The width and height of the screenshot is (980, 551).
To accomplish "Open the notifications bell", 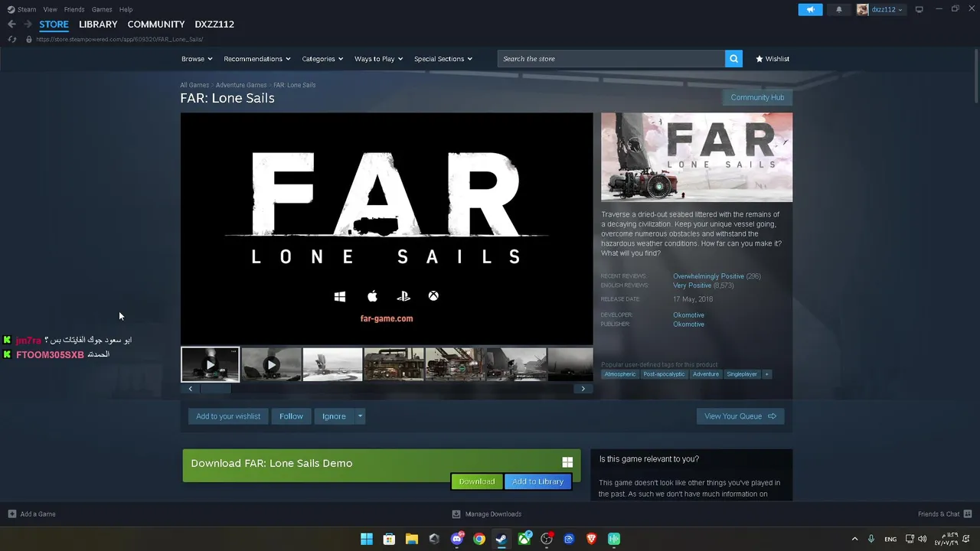I will pyautogui.click(x=838, y=9).
